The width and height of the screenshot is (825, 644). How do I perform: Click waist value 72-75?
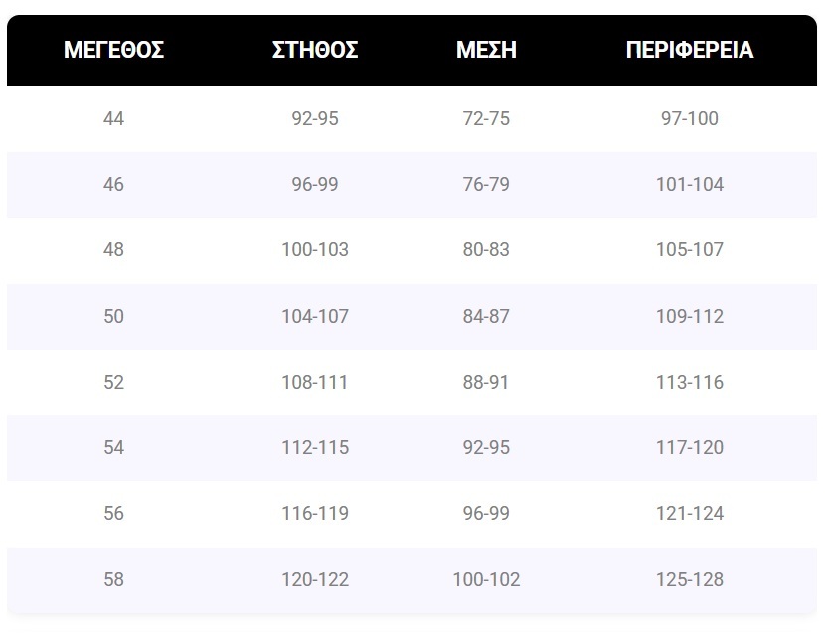tap(486, 119)
